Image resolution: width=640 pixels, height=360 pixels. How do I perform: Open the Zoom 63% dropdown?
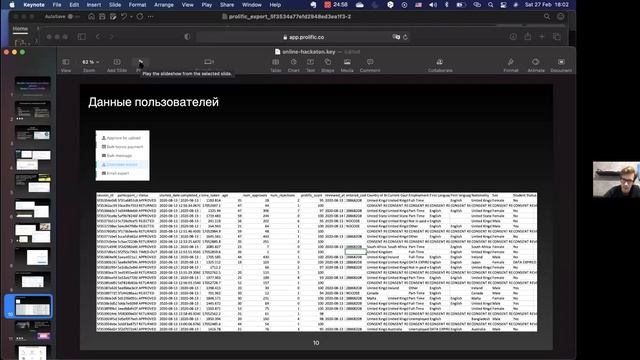(90, 65)
